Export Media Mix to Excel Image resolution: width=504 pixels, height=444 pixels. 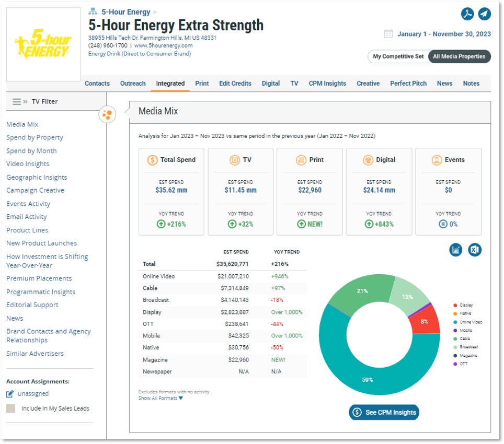point(475,250)
